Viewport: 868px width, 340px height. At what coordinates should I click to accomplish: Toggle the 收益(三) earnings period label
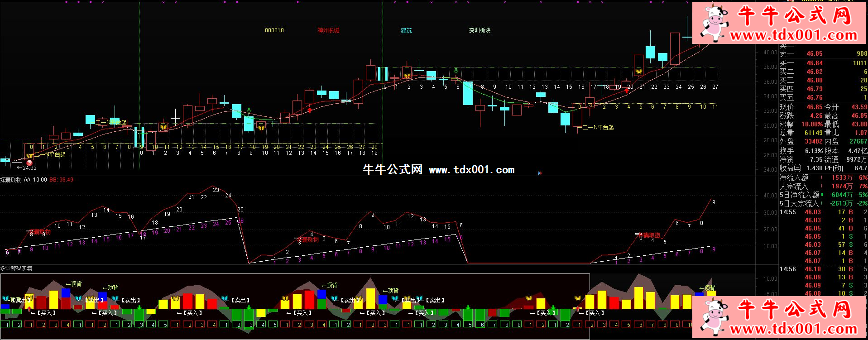click(790, 168)
